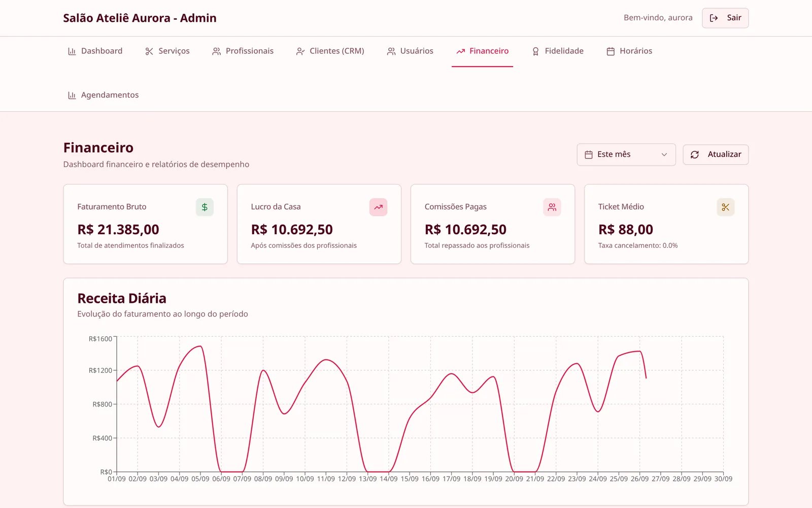The width and height of the screenshot is (812, 508).
Task: Click the scissors icon beside Serviços
Action: 149,51
